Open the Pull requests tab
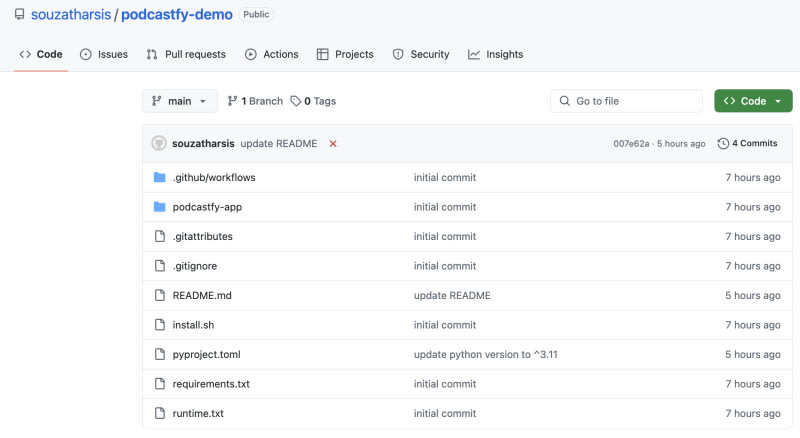Viewport: 800px width, 438px height. click(186, 54)
